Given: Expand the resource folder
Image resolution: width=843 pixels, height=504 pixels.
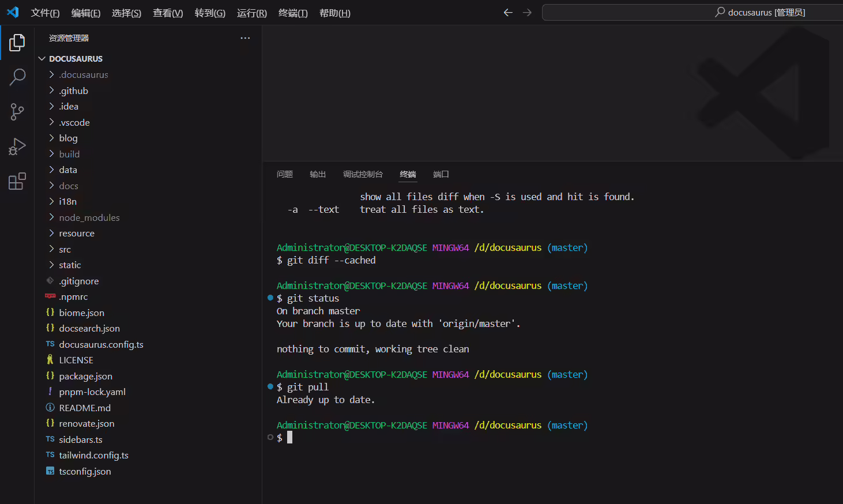Looking at the screenshot, I should [x=51, y=233].
